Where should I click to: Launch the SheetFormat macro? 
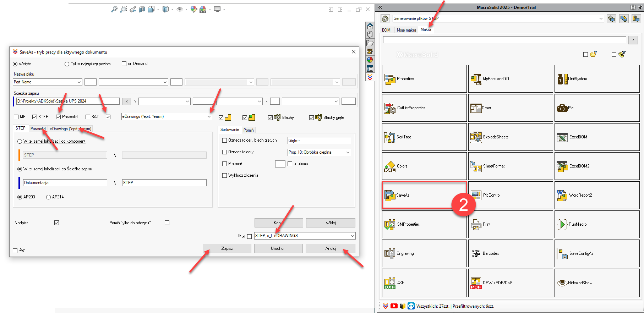pos(511,166)
